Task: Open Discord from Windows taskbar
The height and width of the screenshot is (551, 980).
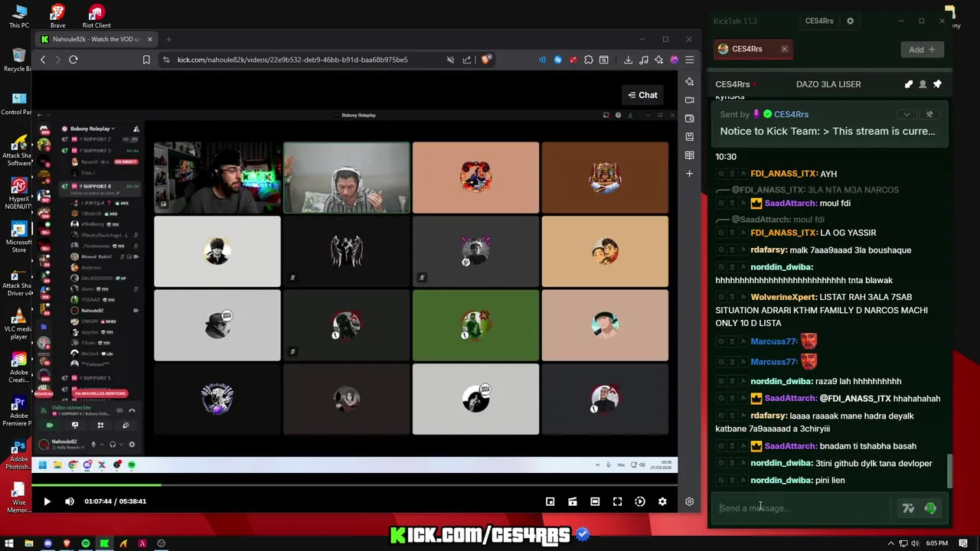Action: (47, 543)
